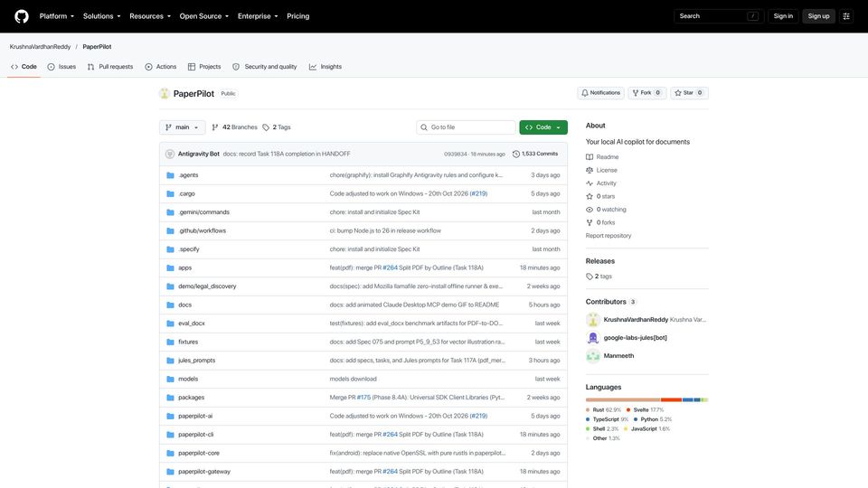Switch to the Actions tab
The height and width of the screenshot is (488, 868).
[x=161, y=66]
